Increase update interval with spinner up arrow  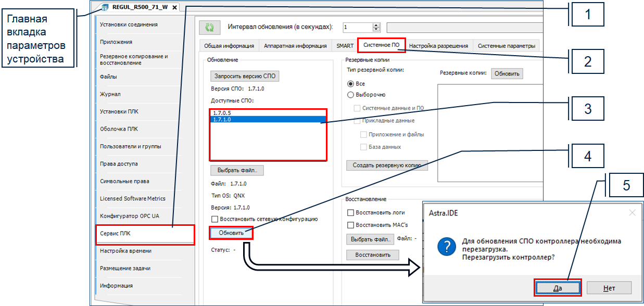pyautogui.click(x=377, y=25)
